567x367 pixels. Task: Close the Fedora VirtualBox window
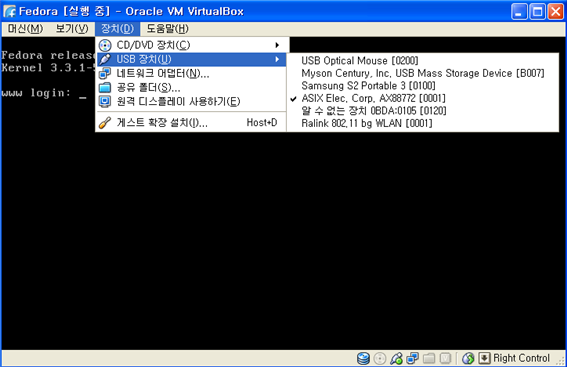(555, 12)
